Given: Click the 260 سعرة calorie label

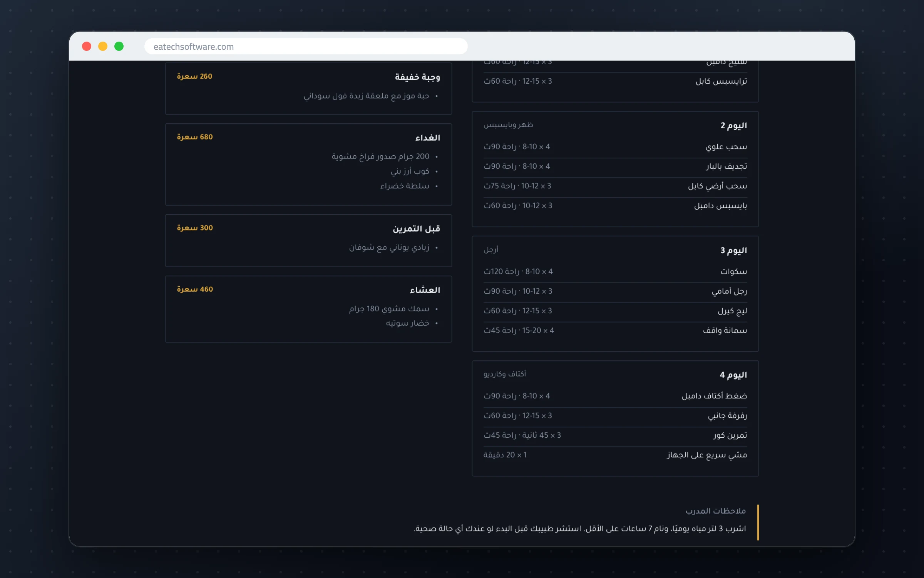Looking at the screenshot, I should click(194, 76).
